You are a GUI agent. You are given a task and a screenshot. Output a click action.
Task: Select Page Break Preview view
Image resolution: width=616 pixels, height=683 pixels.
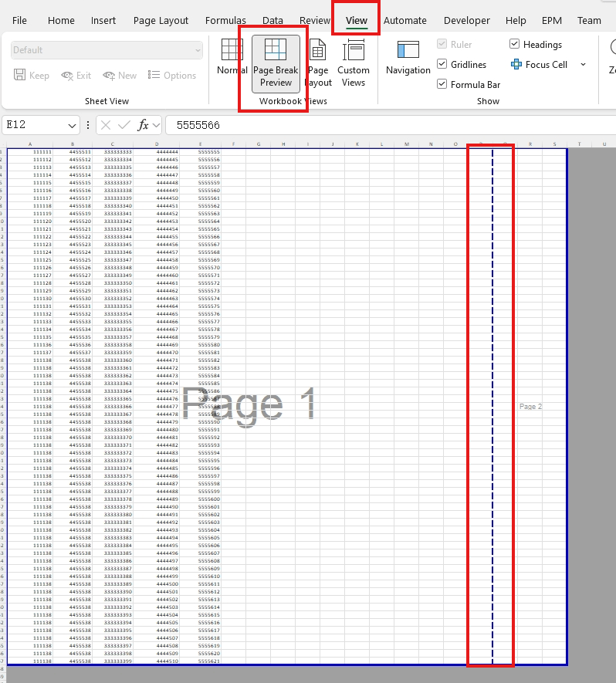click(276, 63)
